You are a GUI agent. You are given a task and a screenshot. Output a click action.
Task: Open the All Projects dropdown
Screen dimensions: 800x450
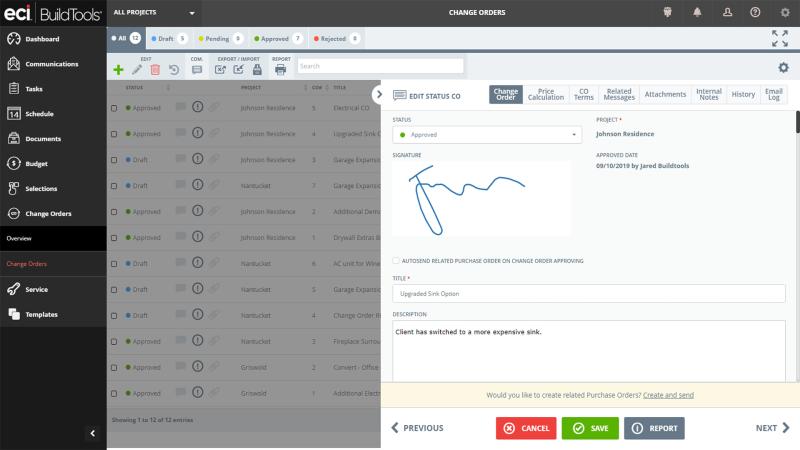(x=154, y=13)
